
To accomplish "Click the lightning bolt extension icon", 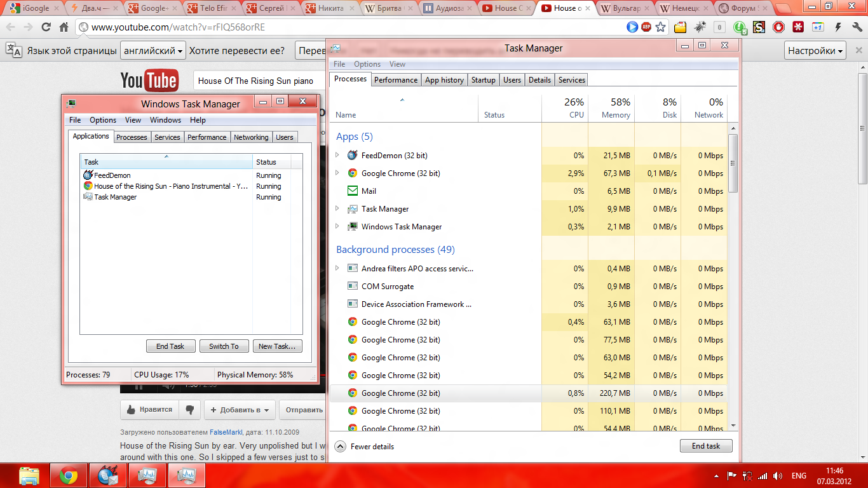I will tap(838, 27).
